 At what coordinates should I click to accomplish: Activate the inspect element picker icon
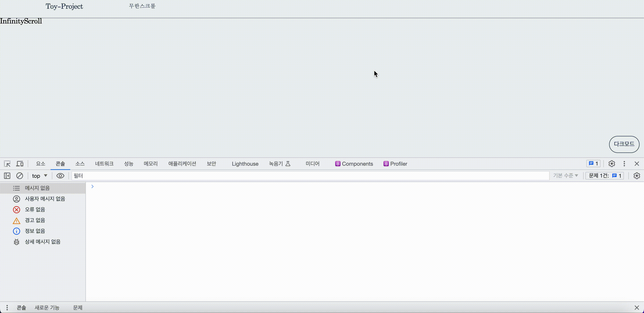click(x=7, y=164)
